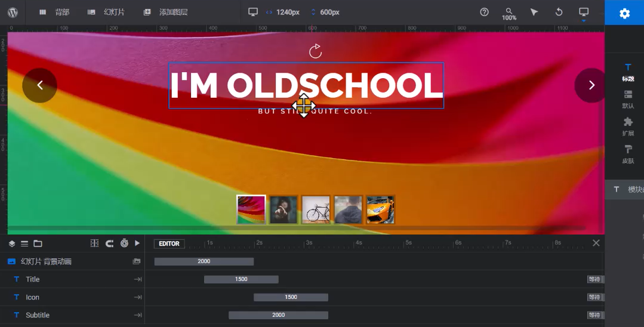This screenshot has width=644, height=327.
Task: Open the WordPress logo menu
Action: 13,12
